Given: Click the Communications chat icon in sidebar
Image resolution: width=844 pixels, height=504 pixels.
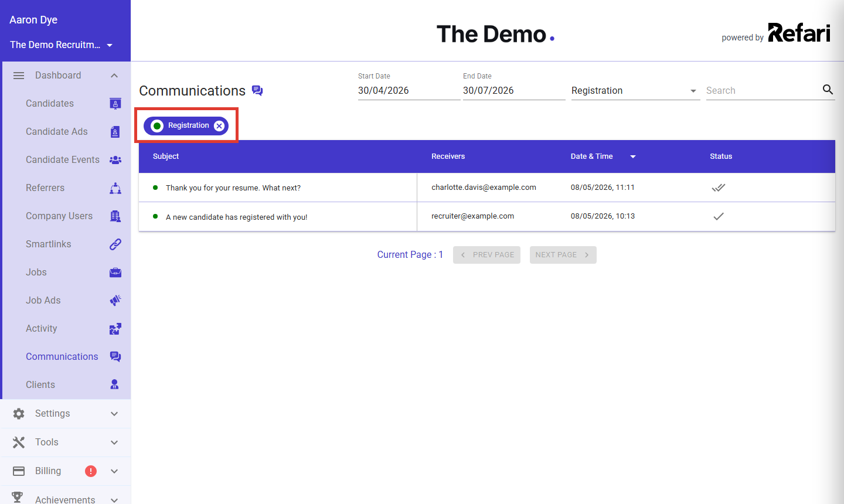Looking at the screenshot, I should pos(115,357).
